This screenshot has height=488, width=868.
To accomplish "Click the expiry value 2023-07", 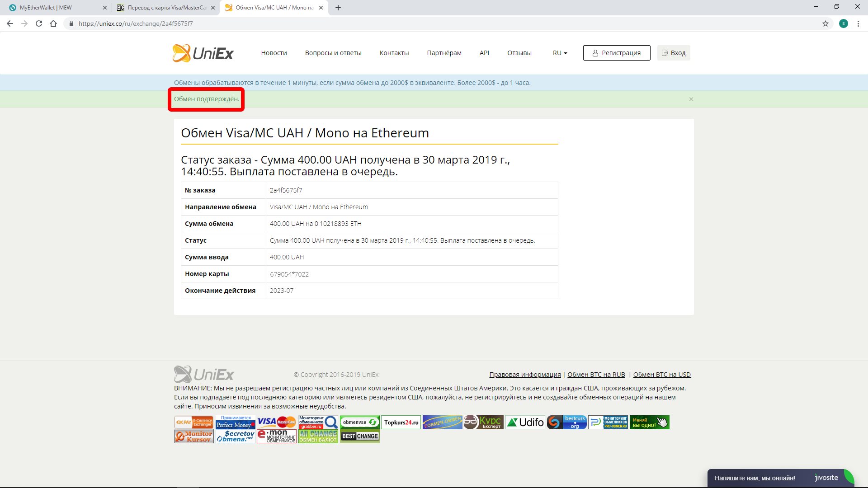I will 282,291.
